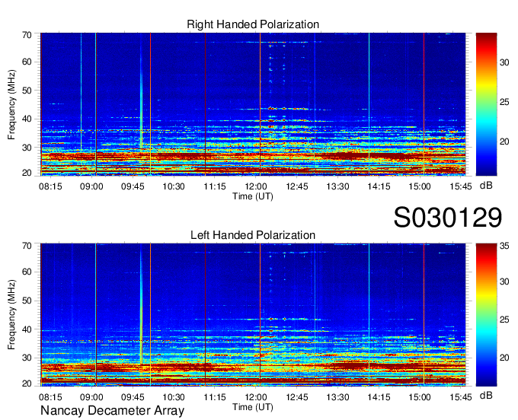Click the '11:15' time tick of Right Handed plot

click(215, 186)
